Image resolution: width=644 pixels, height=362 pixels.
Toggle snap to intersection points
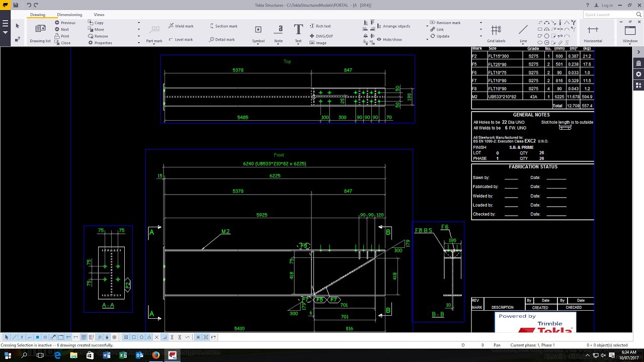(x=156, y=337)
